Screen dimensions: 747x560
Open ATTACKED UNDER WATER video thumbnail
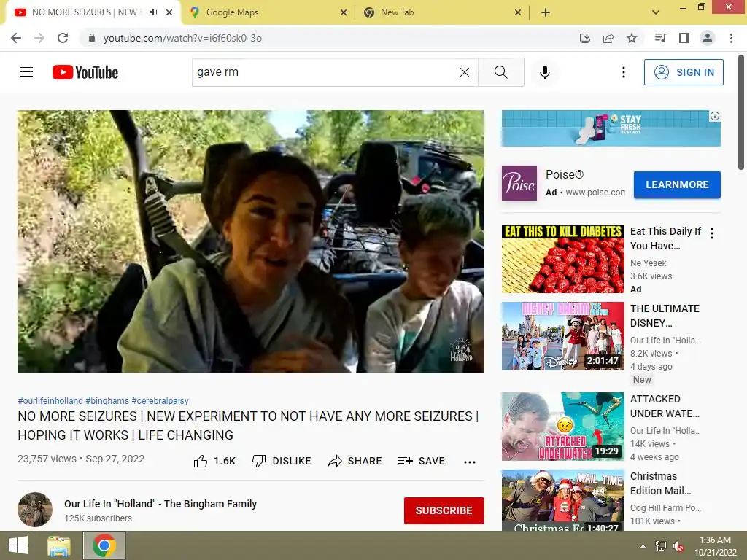[x=562, y=426]
